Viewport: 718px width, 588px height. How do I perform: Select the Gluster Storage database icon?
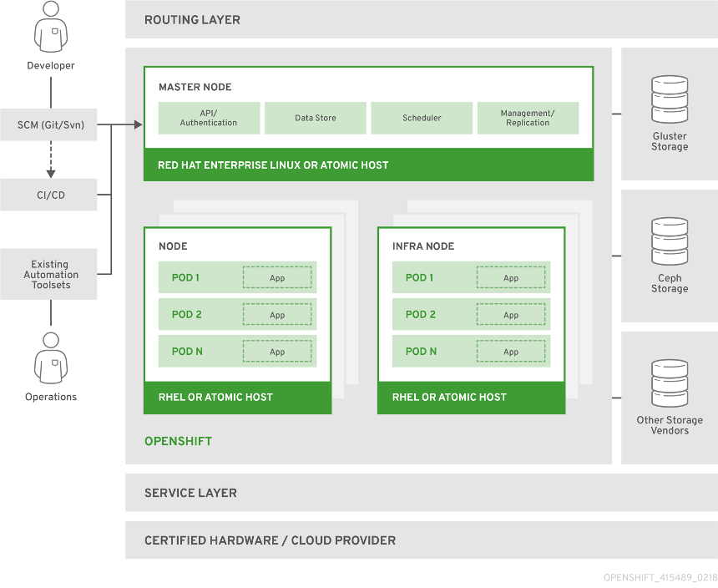click(669, 99)
